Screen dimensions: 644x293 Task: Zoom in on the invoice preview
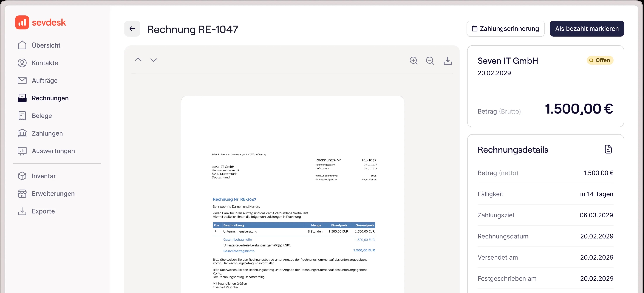tap(414, 61)
